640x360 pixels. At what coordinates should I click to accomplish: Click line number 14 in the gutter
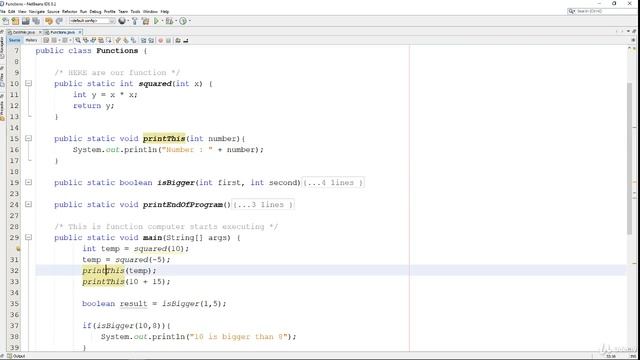[x=14, y=128]
